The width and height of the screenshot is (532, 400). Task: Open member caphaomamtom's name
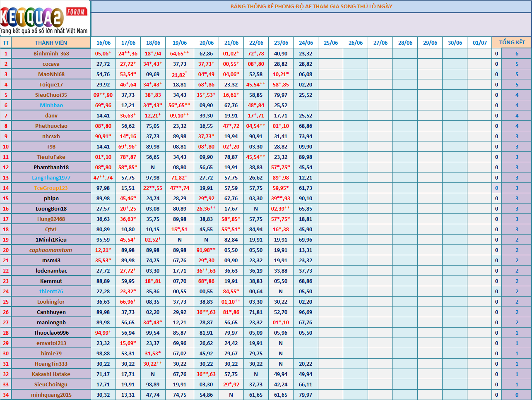tap(51, 250)
